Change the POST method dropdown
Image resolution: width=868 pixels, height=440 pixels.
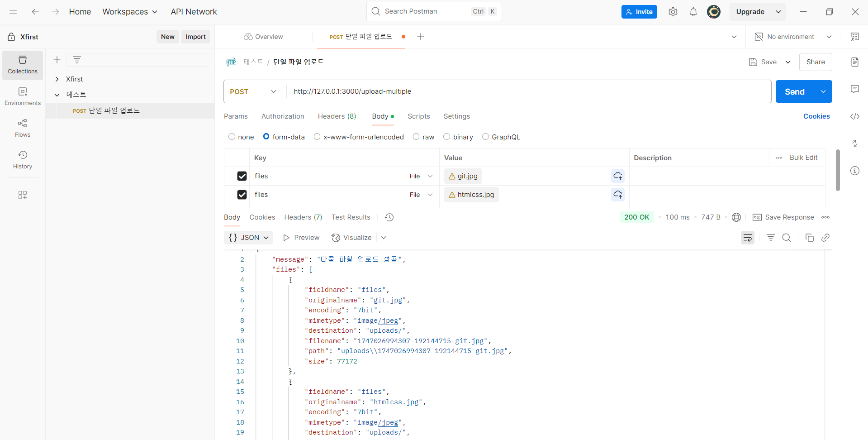click(x=253, y=91)
